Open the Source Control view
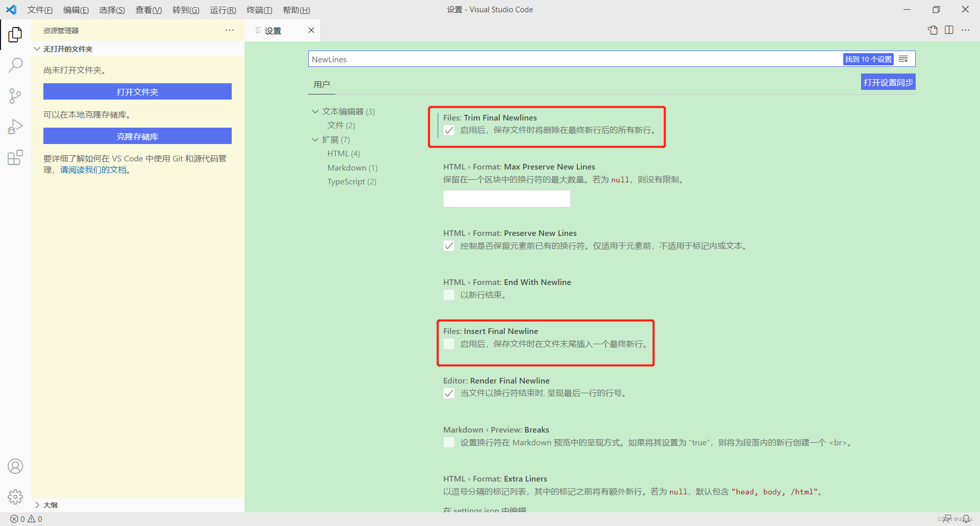 pos(15,95)
